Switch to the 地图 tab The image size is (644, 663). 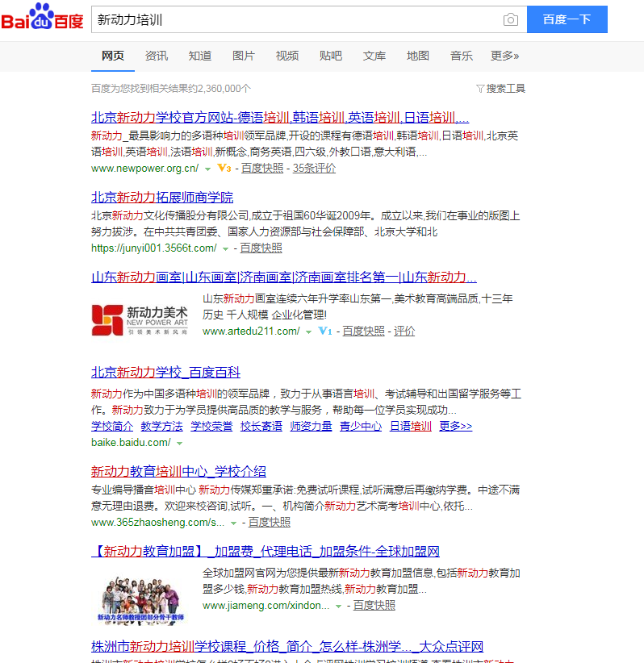tap(418, 56)
